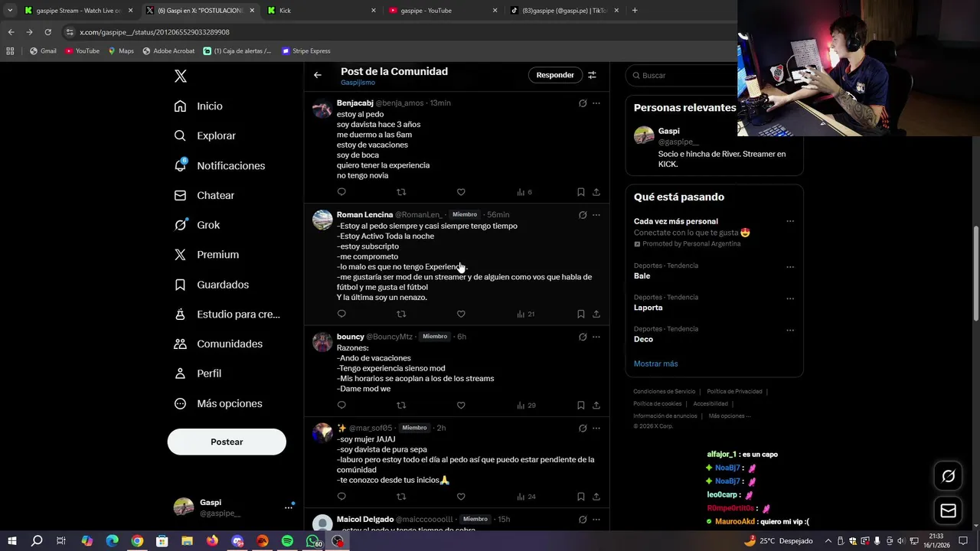Open more options on Maicol Delgado's post

596,520
